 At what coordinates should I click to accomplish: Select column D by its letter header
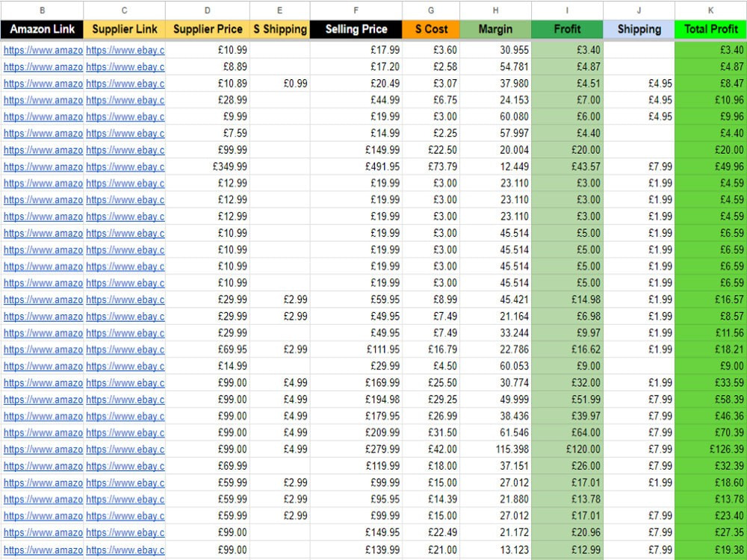[x=207, y=10]
